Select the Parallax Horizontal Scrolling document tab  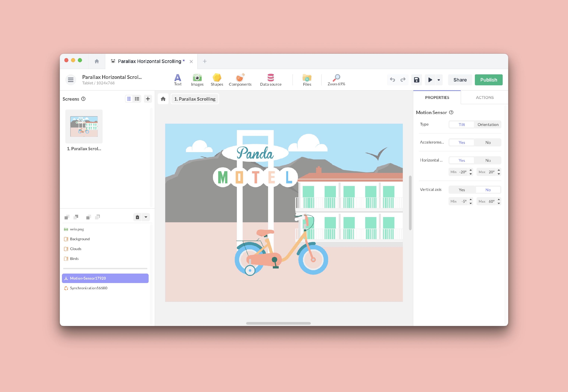click(x=149, y=61)
